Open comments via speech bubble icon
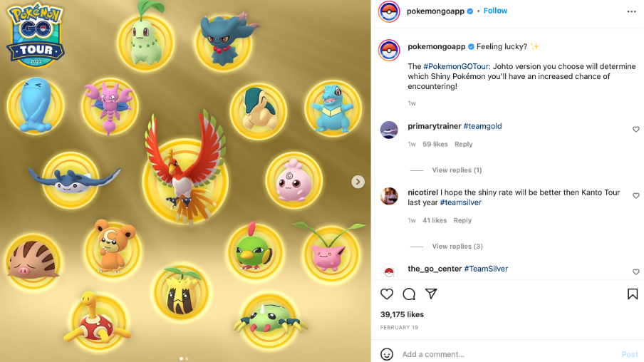644x362 pixels. (409, 294)
